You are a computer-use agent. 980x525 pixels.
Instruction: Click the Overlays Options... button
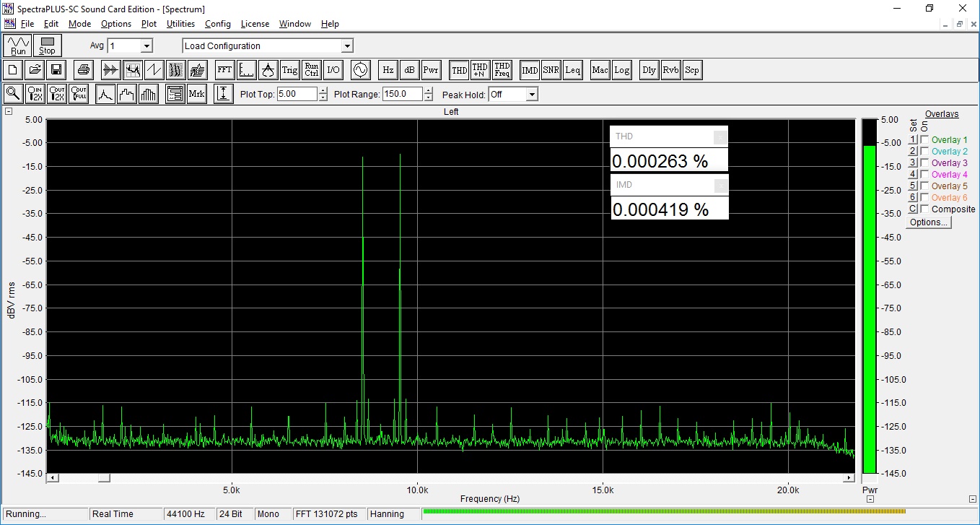[x=928, y=222]
